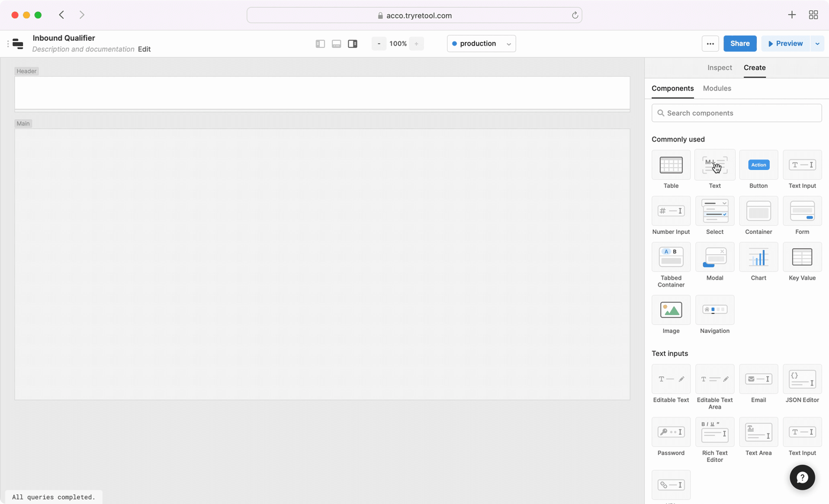Select the JSON Editor component
The width and height of the screenshot is (829, 504).
tap(802, 379)
